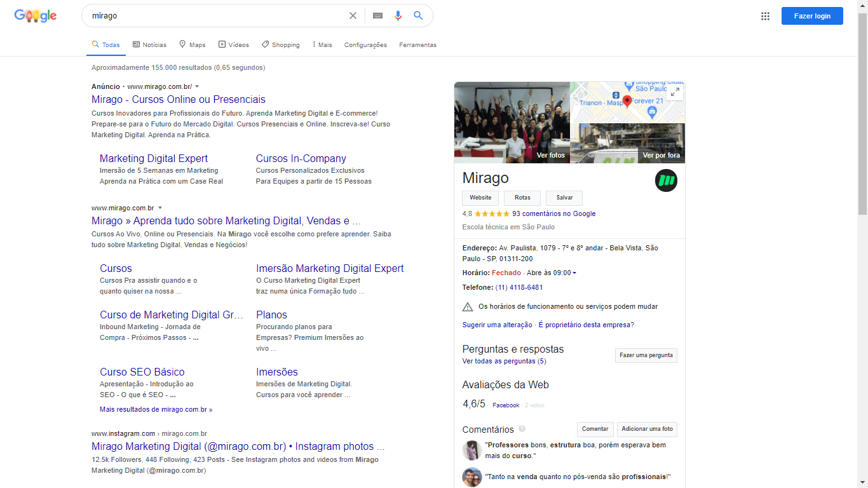Open the Mais menu
This screenshot has height=488, width=868.
pyautogui.click(x=322, y=45)
